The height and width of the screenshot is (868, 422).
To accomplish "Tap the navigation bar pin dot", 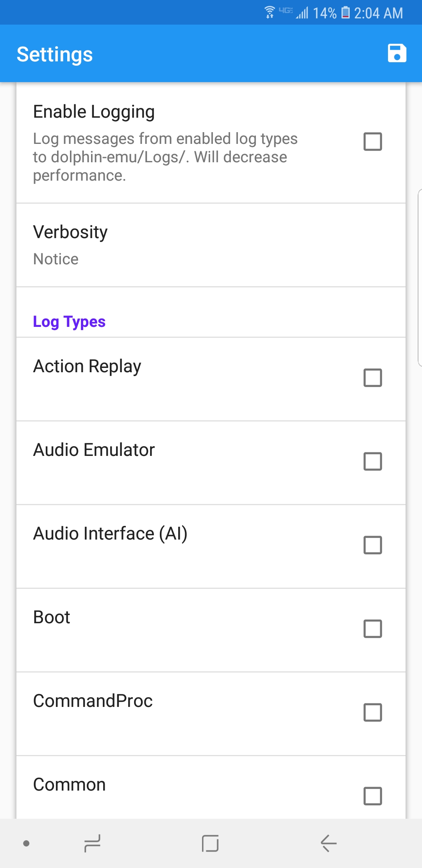I will click(26, 843).
